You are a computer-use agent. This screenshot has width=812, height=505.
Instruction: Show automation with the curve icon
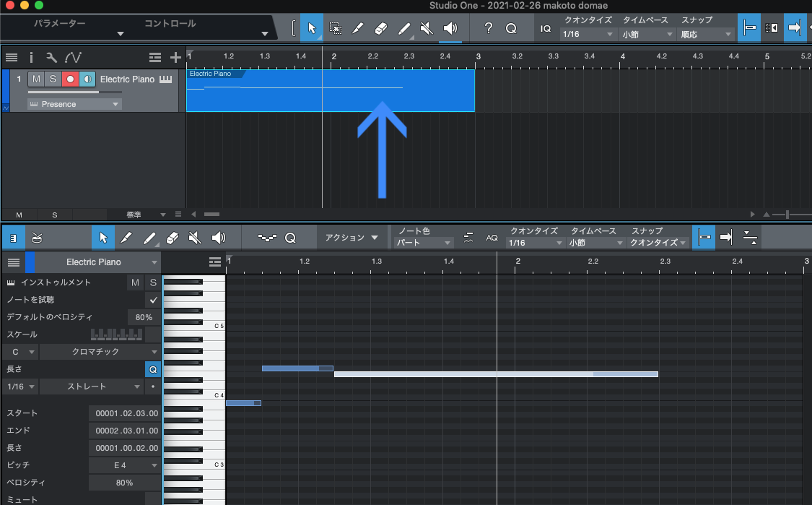click(73, 57)
